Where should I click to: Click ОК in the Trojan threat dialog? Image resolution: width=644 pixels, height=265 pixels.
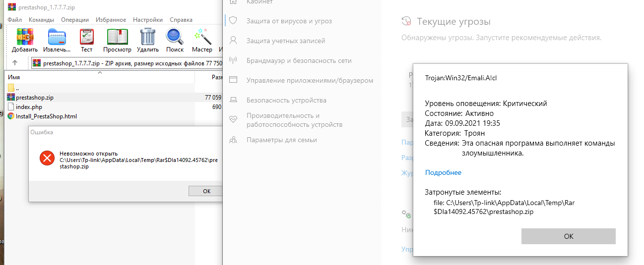(569, 236)
